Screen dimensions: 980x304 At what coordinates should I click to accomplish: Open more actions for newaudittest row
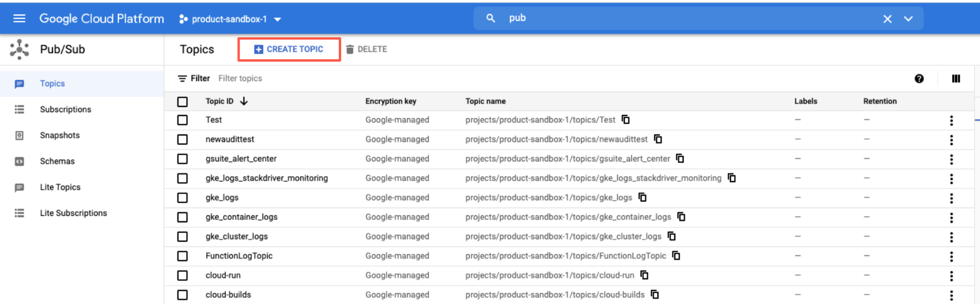[x=951, y=140]
